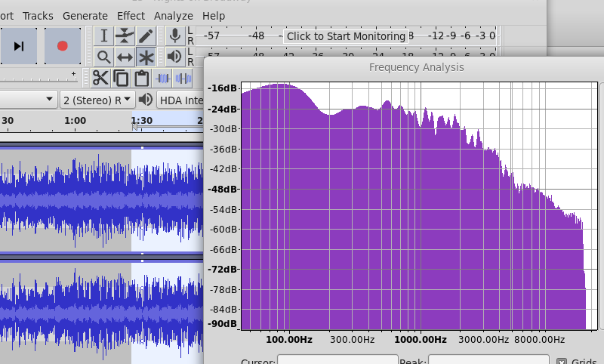The image size is (604, 364).
Task: Open the Tracks menu
Action: point(38,16)
